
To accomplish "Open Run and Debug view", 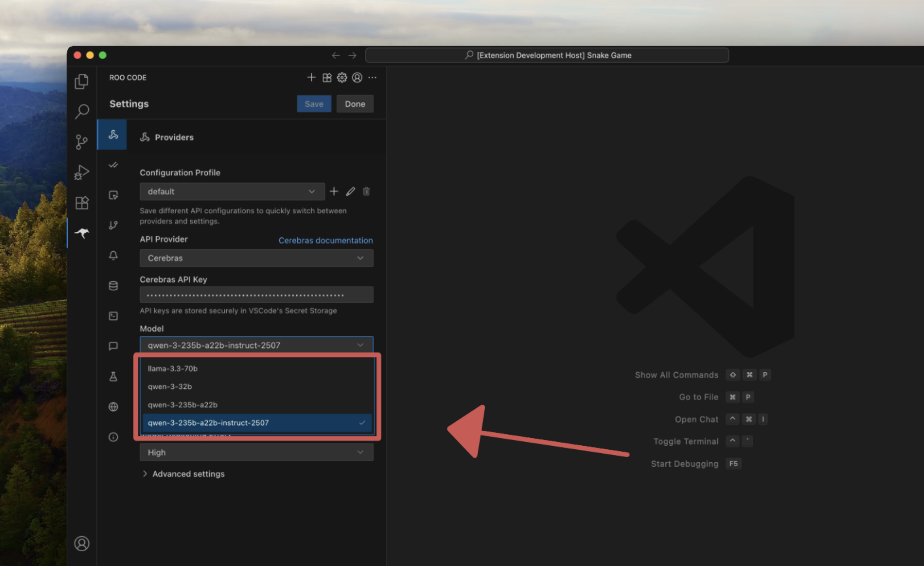I will 81,172.
